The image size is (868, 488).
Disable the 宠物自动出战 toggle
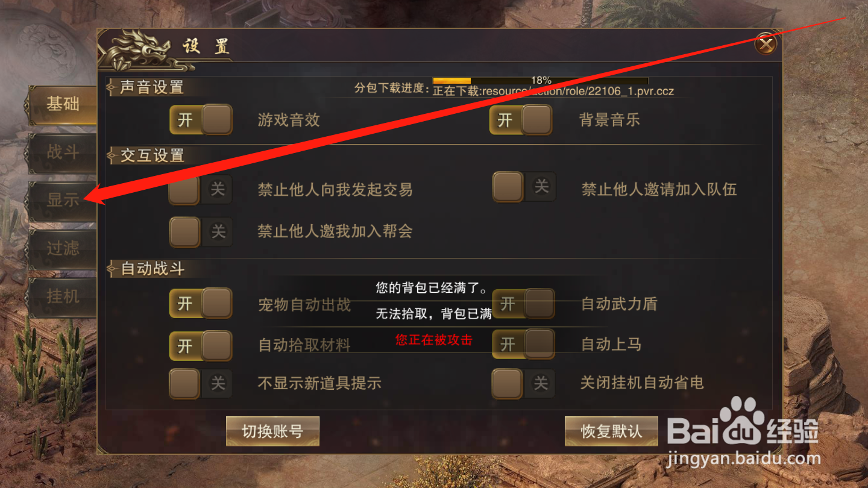pos(201,303)
